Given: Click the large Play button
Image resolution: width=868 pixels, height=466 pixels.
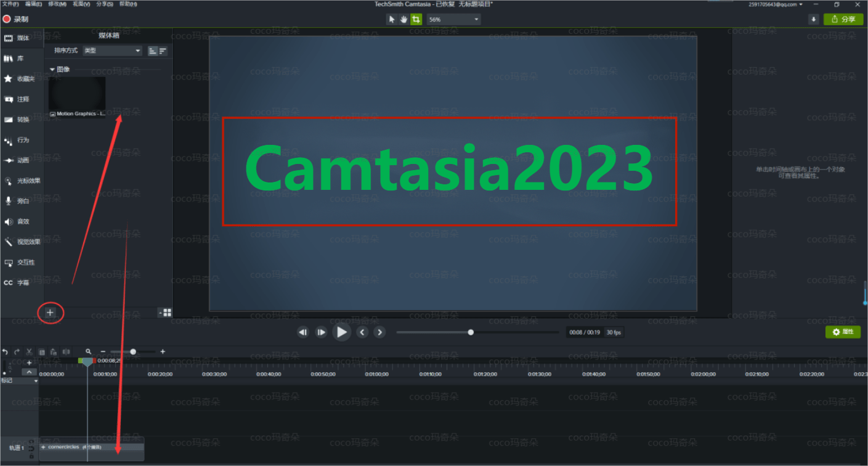Looking at the screenshot, I should tap(341, 332).
